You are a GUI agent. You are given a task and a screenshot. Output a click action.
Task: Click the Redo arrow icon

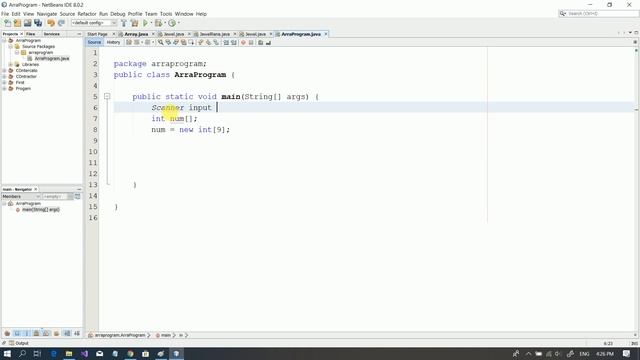61,23
